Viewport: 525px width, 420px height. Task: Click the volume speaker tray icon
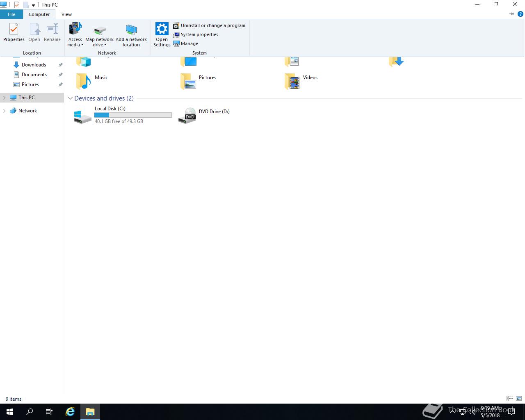[x=472, y=412]
